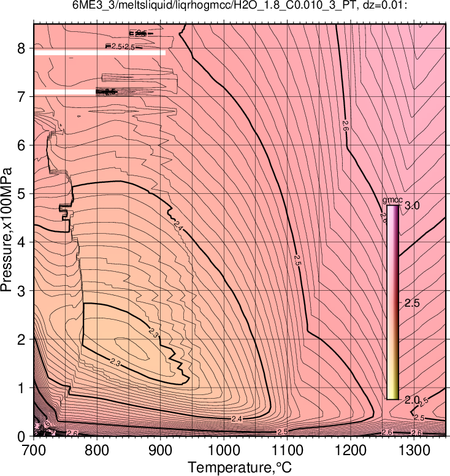Click the gmcc color scale bar
This screenshot has width=450, height=476.
392,302
